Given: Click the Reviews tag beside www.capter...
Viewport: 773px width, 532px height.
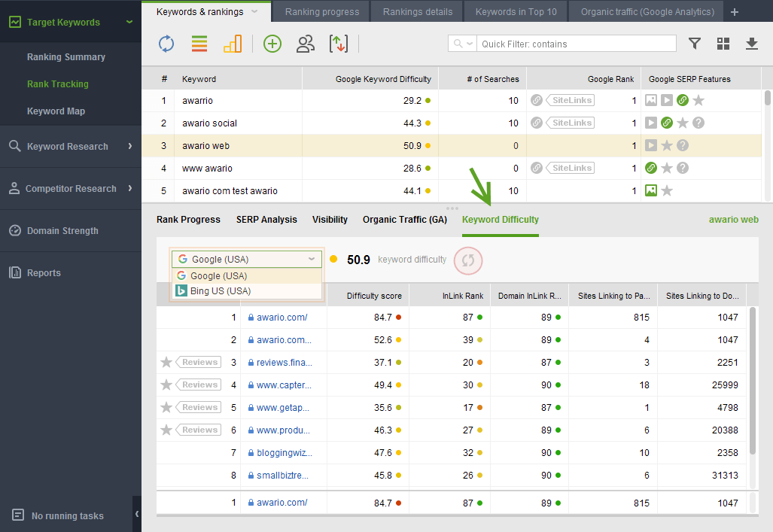Looking at the screenshot, I should (199, 385).
